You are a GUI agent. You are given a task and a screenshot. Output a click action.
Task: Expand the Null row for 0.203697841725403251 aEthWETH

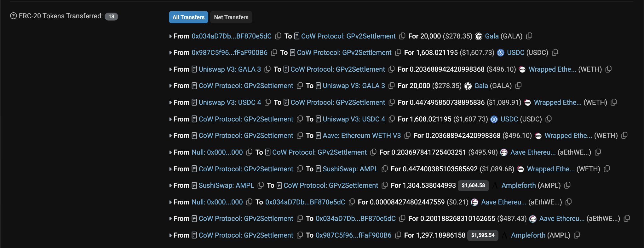click(170, 152)
